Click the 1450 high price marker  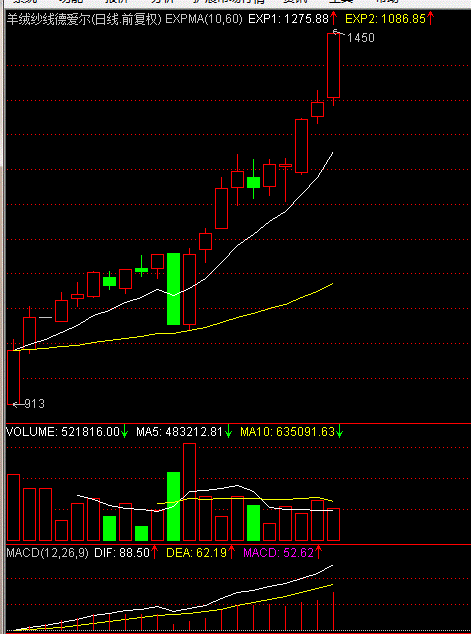pyautogui.click(x=361, y=38)
